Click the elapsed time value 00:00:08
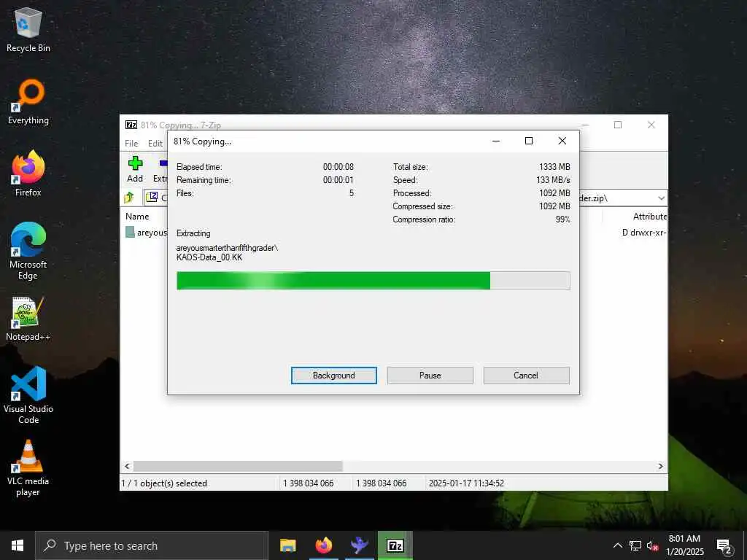The height and width of the screenshot is (560, 747). [338, 167]
